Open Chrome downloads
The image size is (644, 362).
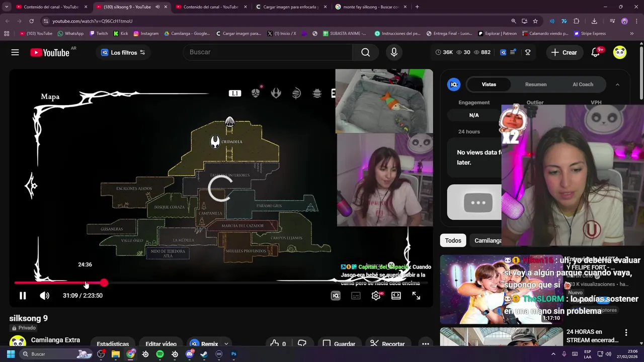(594, 21)
